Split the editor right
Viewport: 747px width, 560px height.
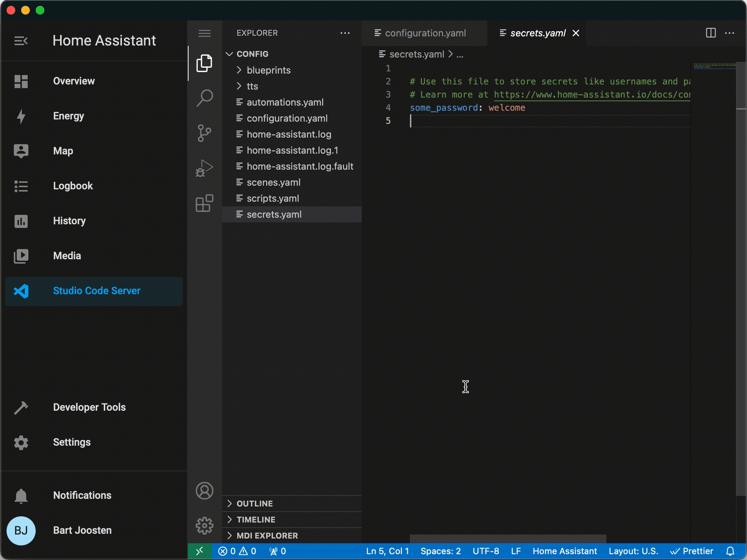click(x=711, y=33)
